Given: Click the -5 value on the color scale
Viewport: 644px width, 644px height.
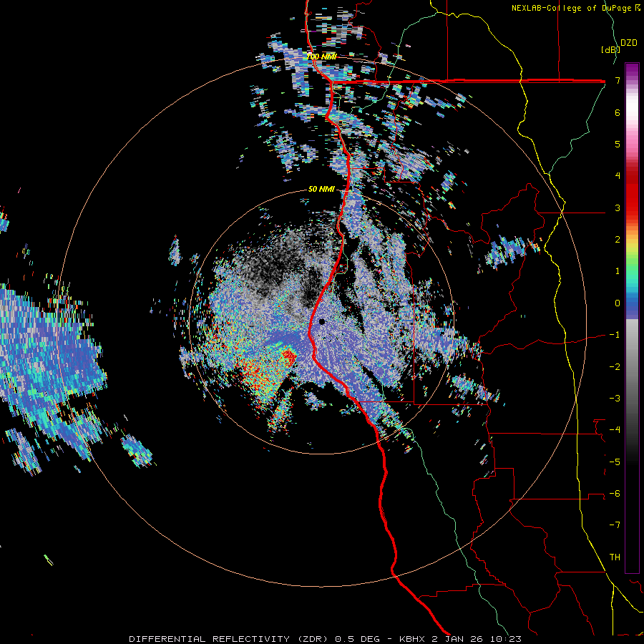Looking at the screenshot, I should coord(615,462).
